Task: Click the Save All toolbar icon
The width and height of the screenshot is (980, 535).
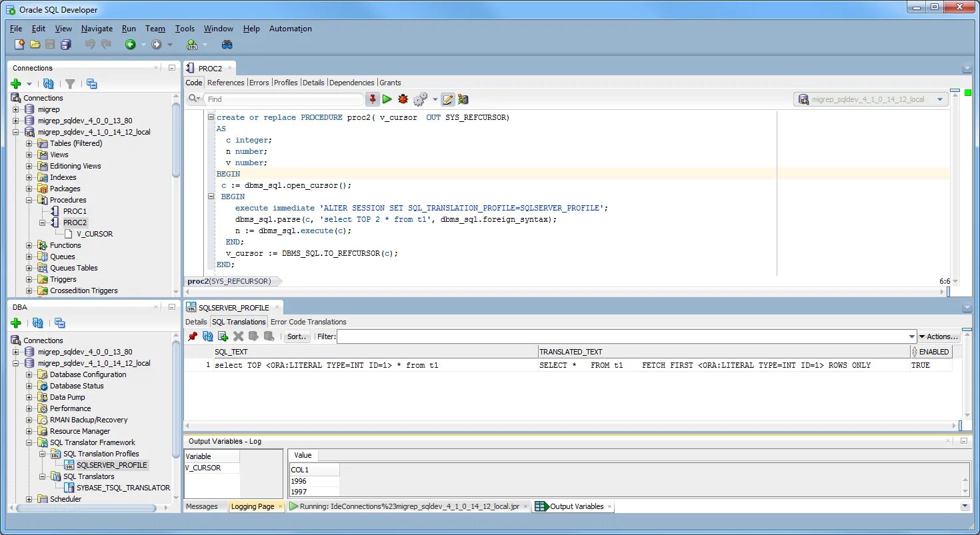Action: pyautogui.click(x=65, y=45)
